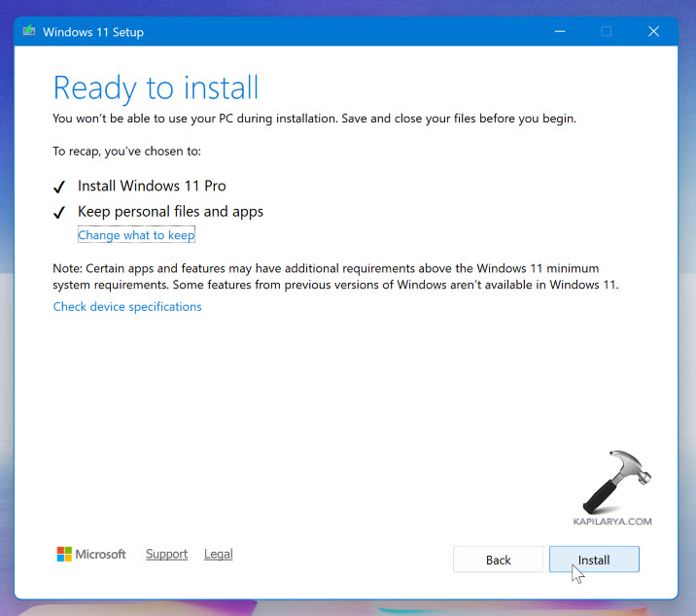Click the checkmark beside Install Windows 11 Pro
Screen dimensions: 696x616
pyautogui.click(x=59, y=187)
